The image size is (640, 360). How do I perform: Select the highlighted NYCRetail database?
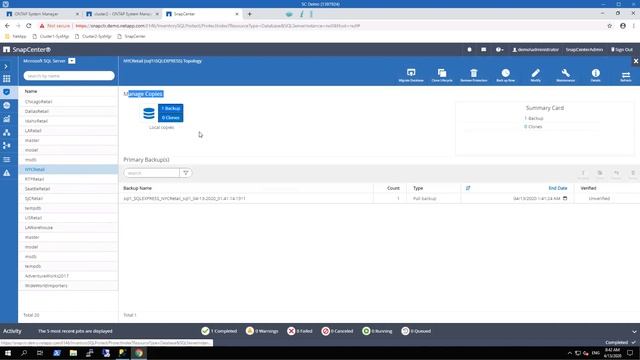pos(68,169)
